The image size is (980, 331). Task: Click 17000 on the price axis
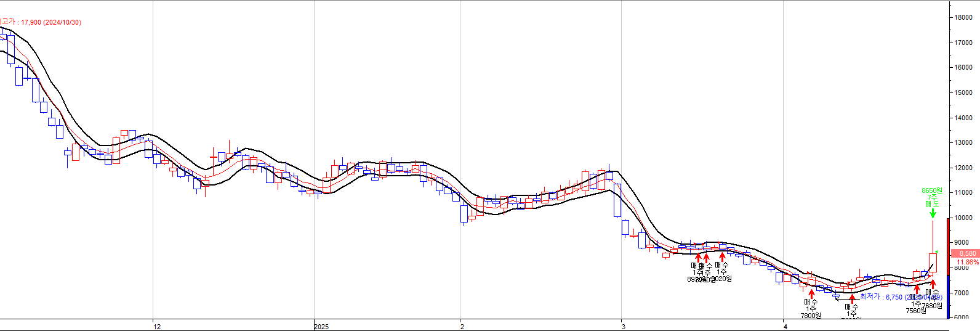(x=963, y=43)
